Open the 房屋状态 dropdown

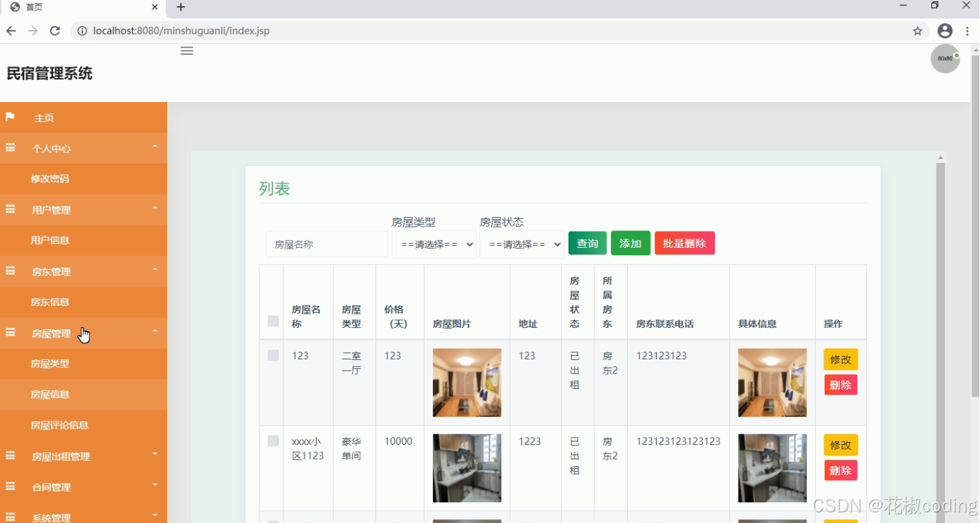[522, 244]
